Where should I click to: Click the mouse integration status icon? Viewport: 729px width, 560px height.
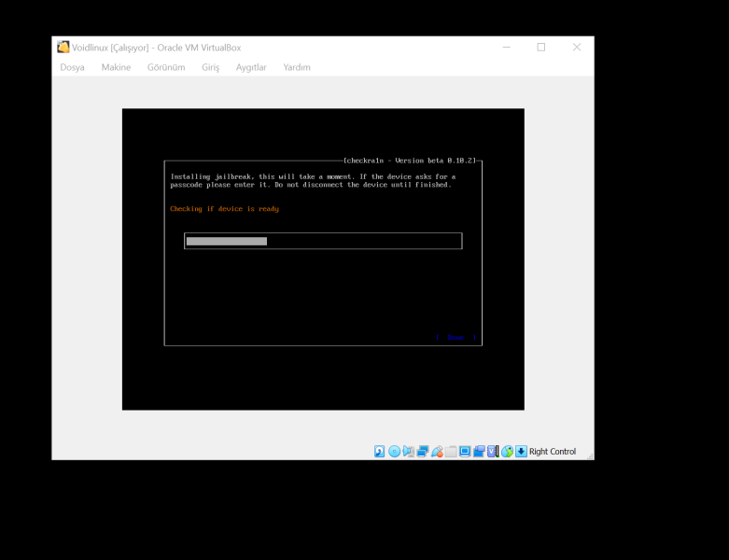click(507, 451)
